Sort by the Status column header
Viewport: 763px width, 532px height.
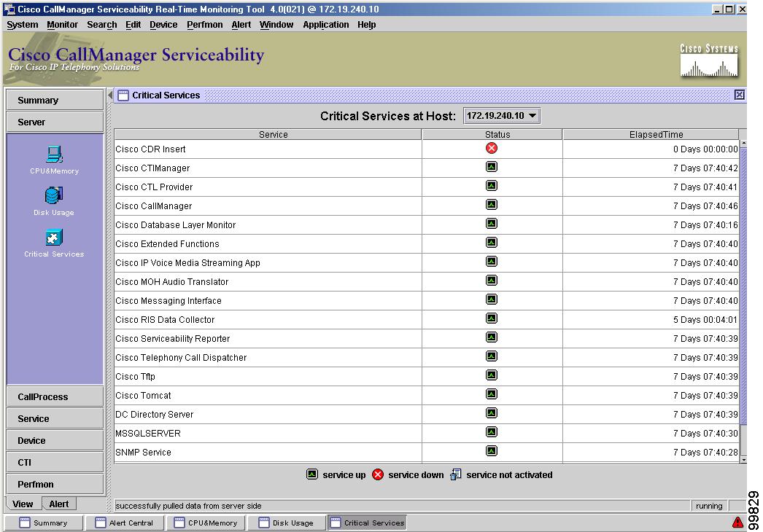tap(492, 134)
